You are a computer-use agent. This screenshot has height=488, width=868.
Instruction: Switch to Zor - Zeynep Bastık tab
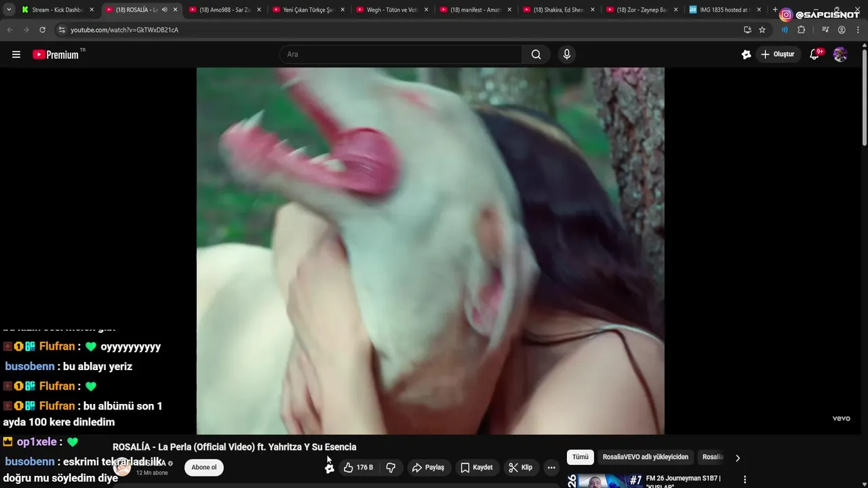coord(642,10)
